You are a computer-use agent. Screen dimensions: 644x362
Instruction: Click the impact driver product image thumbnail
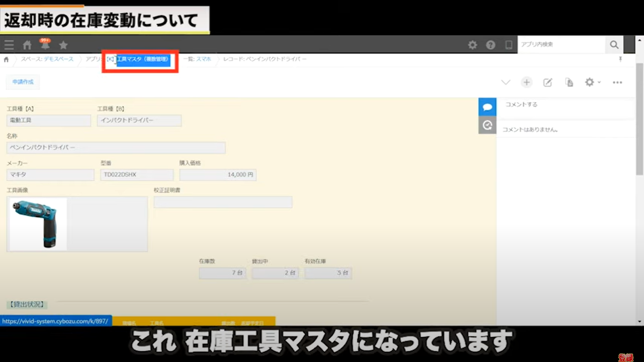coord(37,223)
